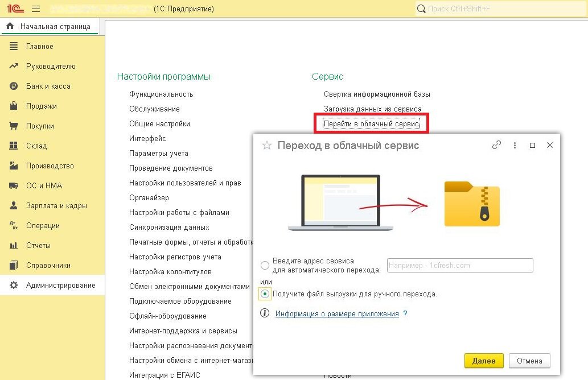
Task: Maximize the Переход в облачный сервис dialog
Action: point(532,146)
